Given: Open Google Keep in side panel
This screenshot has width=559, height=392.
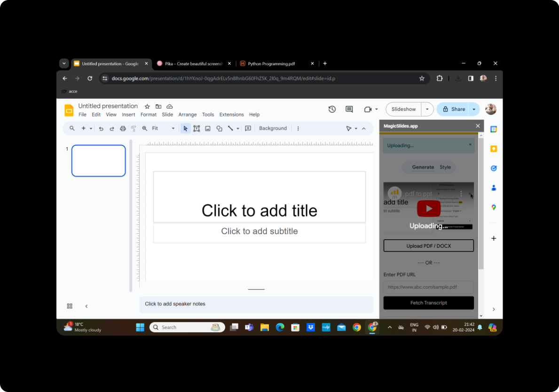Looking at the screenshot, I should [494, 149].
